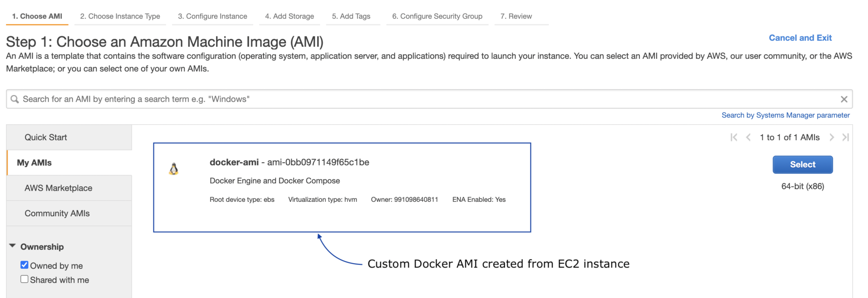Go to previous page of AMIs
Screen dimensions: 868x298
tap(748, 137)
